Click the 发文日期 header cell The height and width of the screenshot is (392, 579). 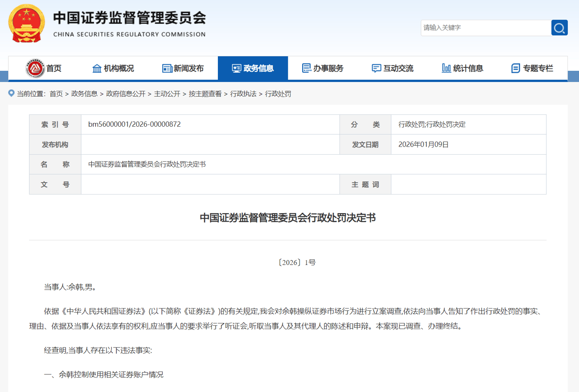[x=365, y=145]
